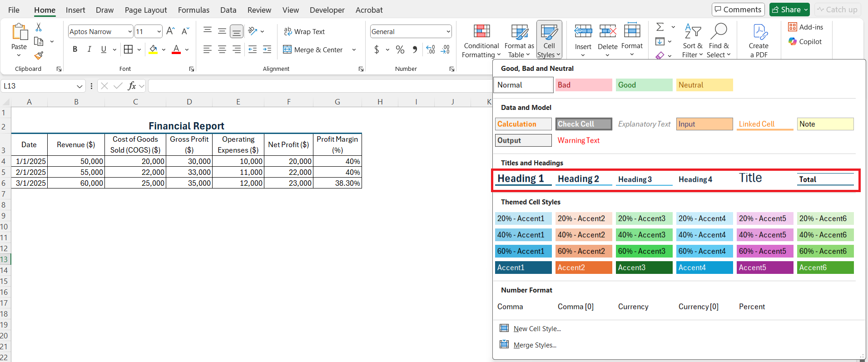Select column D header
The width and height of the screenshot is (868, 362).
[189, 102]
